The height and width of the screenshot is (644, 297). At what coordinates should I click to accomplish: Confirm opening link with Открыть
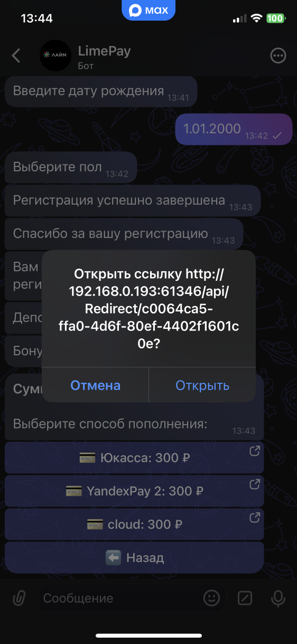click(x=202, y=385)
